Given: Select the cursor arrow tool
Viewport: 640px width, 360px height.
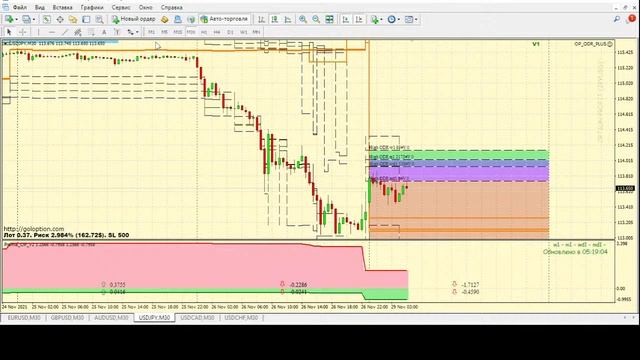Looking at the screenshot, I should click(x=9, y=32).
